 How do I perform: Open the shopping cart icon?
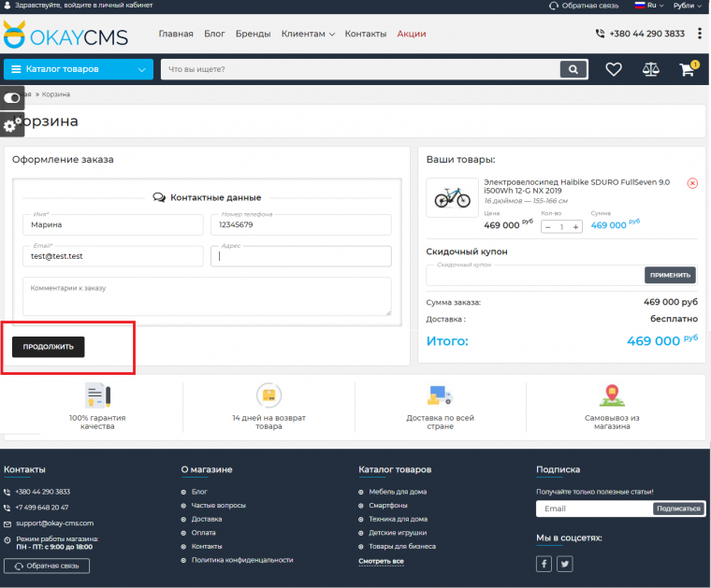688,69
